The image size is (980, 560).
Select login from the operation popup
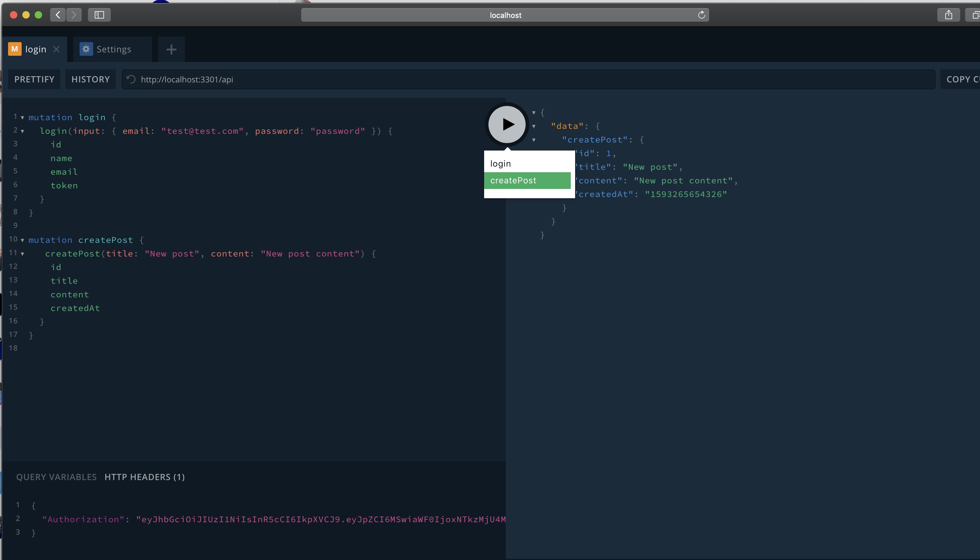pos(527,164)
